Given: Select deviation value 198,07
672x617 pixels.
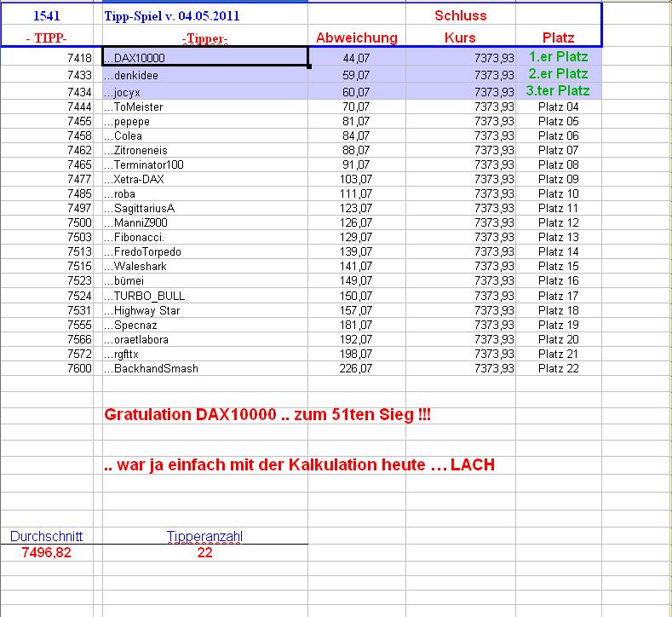Looking at the screenshot, I should [x=357, y=355].
